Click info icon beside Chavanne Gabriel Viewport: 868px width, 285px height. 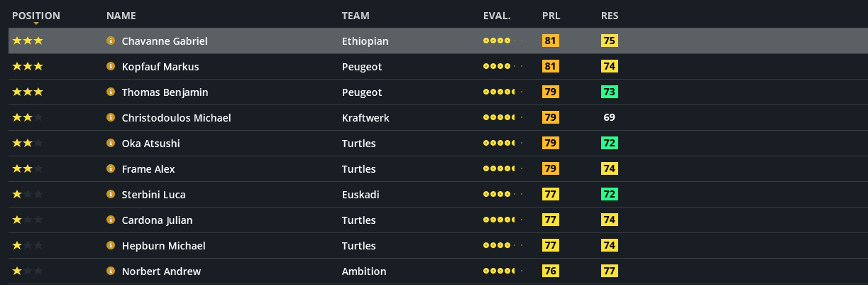tap(111, 41)
